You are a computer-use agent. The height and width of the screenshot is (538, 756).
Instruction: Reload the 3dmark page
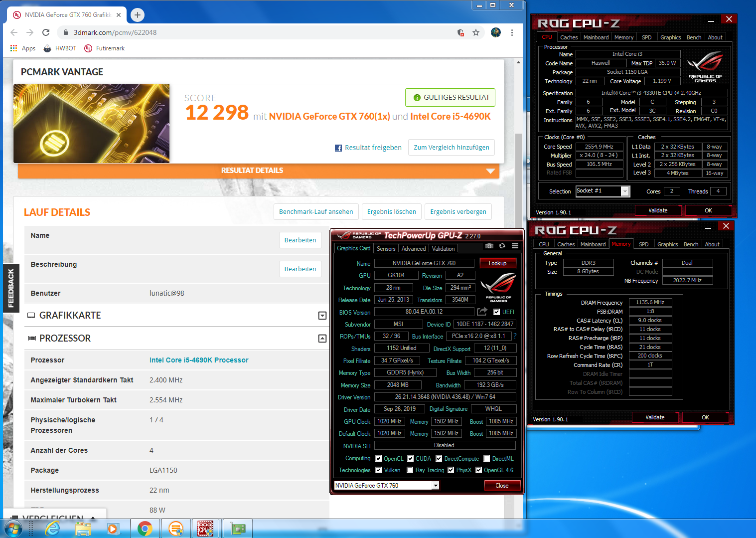click(46, 32)
